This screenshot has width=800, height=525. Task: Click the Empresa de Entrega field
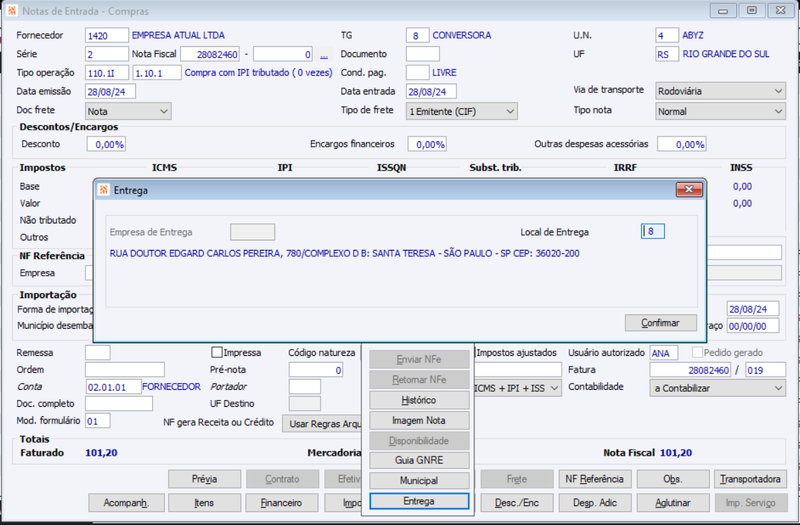[253, 232]
